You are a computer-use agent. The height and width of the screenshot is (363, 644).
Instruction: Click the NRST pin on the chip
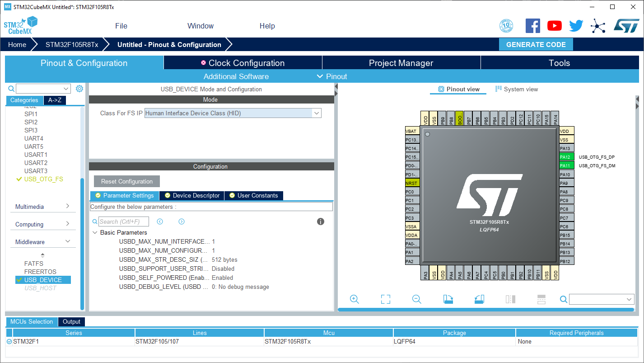click(x=412, y=183)
